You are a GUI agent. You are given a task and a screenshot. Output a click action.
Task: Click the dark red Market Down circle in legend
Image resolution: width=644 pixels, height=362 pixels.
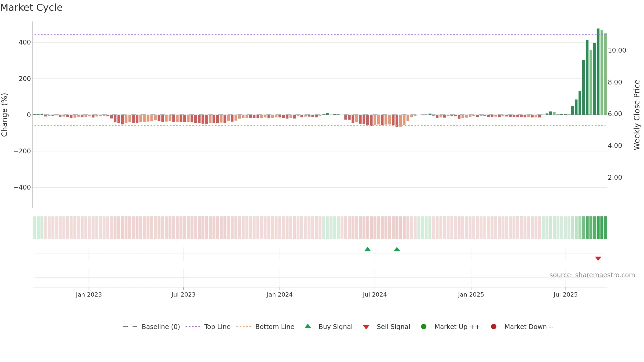(x=493, y=327)
